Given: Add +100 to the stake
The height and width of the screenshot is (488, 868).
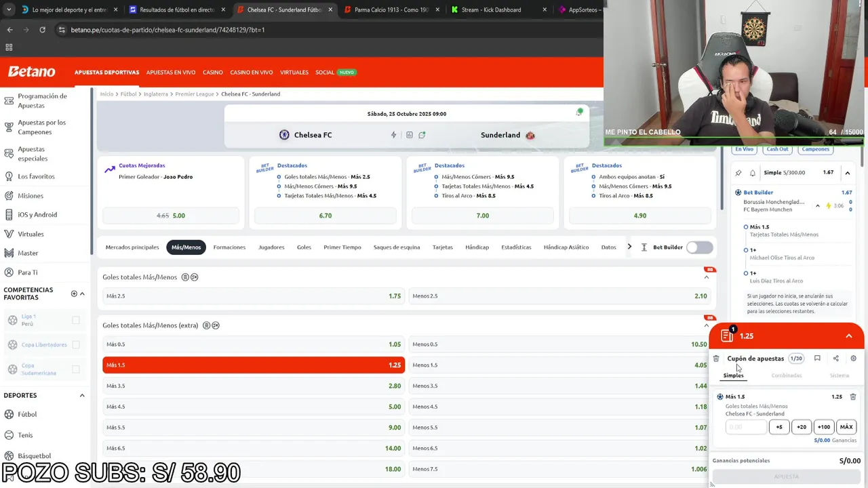Looking at the screenshot, I should pos(824,427).
